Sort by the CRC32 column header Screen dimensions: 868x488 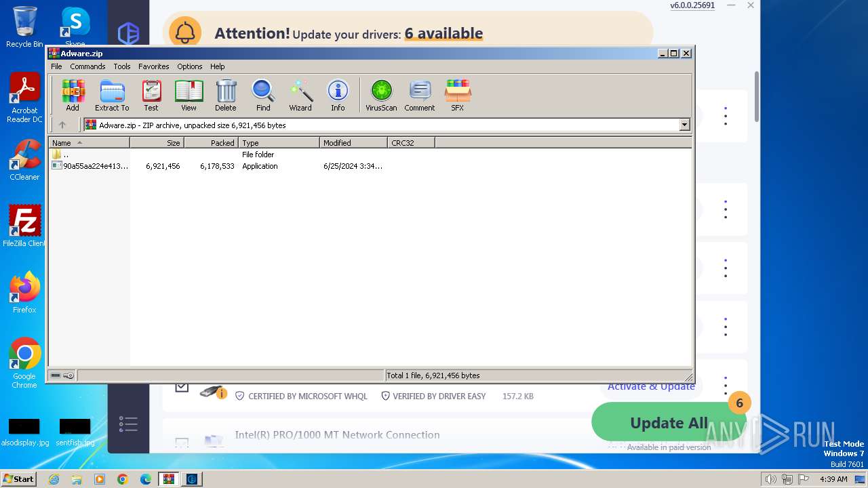[411, 143]
